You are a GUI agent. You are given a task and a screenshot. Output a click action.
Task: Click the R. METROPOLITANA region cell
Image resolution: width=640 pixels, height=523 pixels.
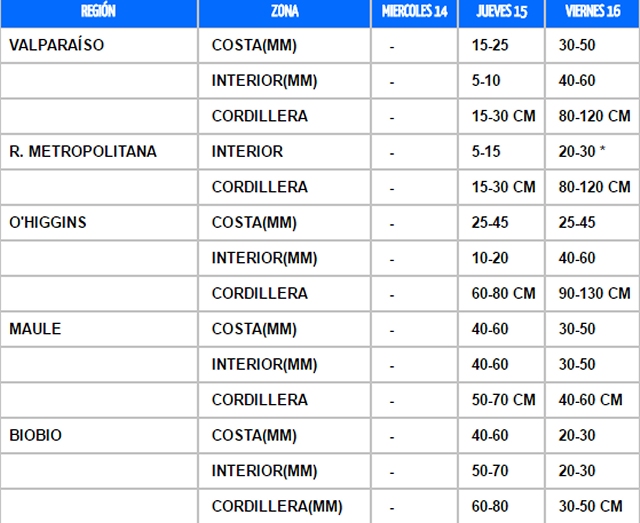83,152
